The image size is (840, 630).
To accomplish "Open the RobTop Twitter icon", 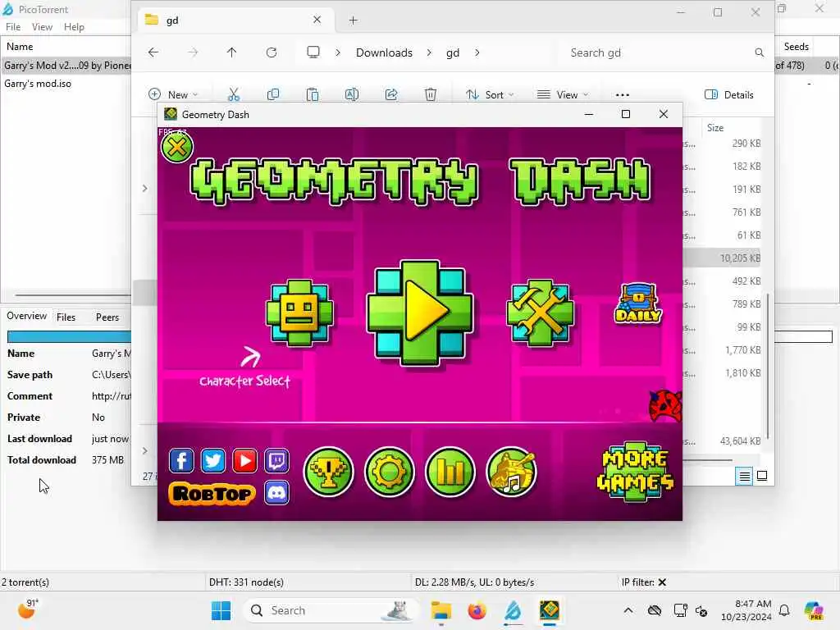I will [213, 461].
